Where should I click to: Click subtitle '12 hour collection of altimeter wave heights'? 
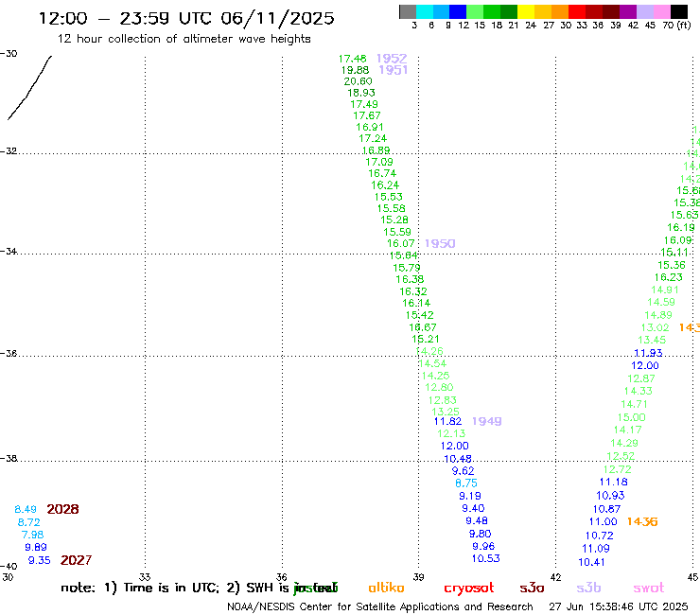pos(184,39)
